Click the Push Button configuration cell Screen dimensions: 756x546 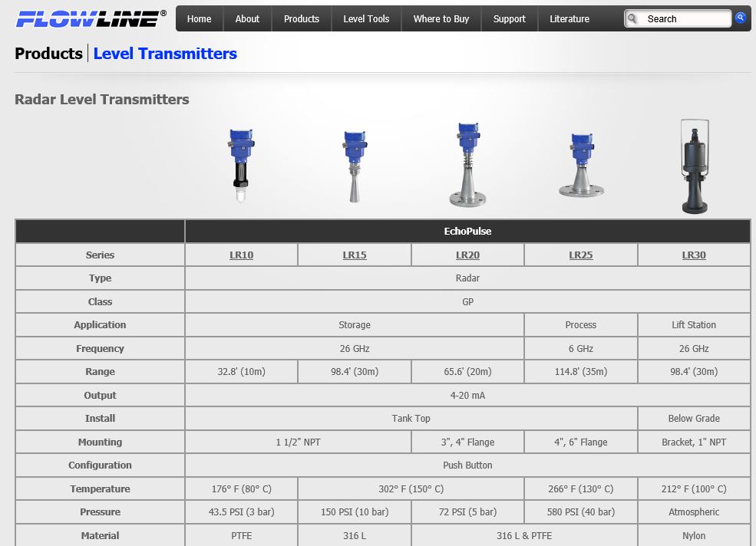coord(467,465)
